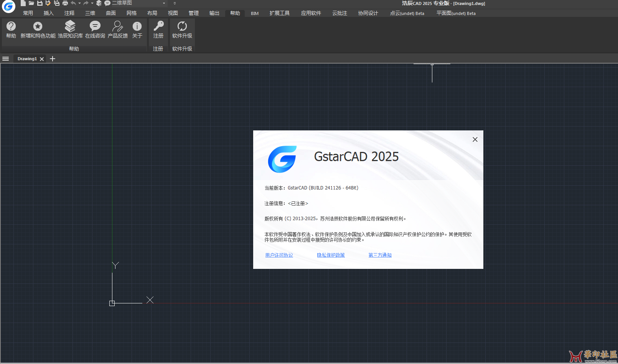Click the 注册信息 <已注册> text

point(286,204)
